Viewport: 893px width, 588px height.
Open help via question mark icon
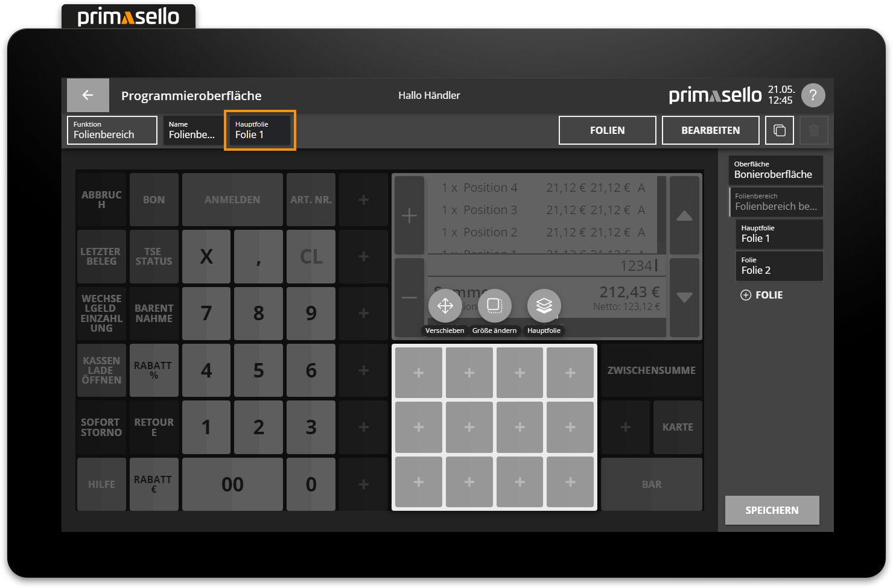[813, 95]
